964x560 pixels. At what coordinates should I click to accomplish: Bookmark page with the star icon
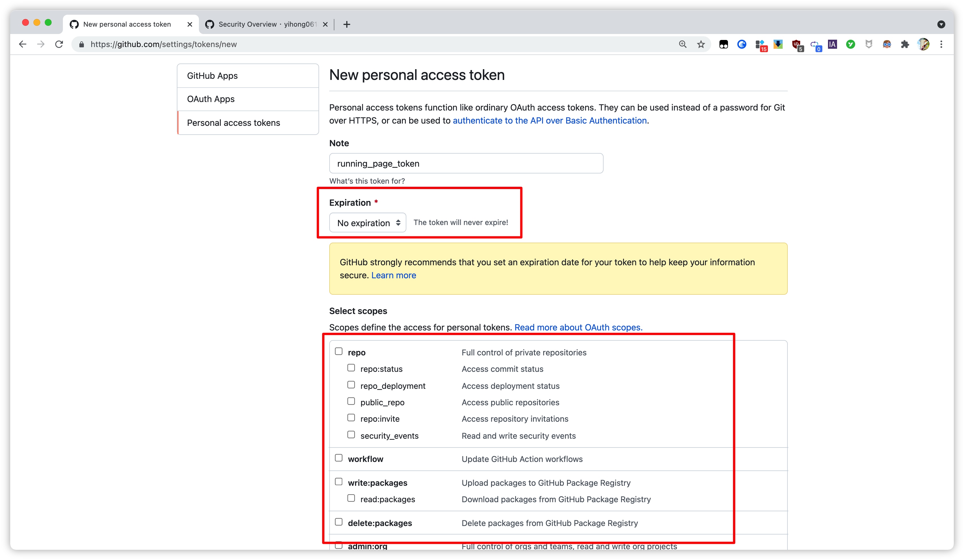[x=701, y=44]
